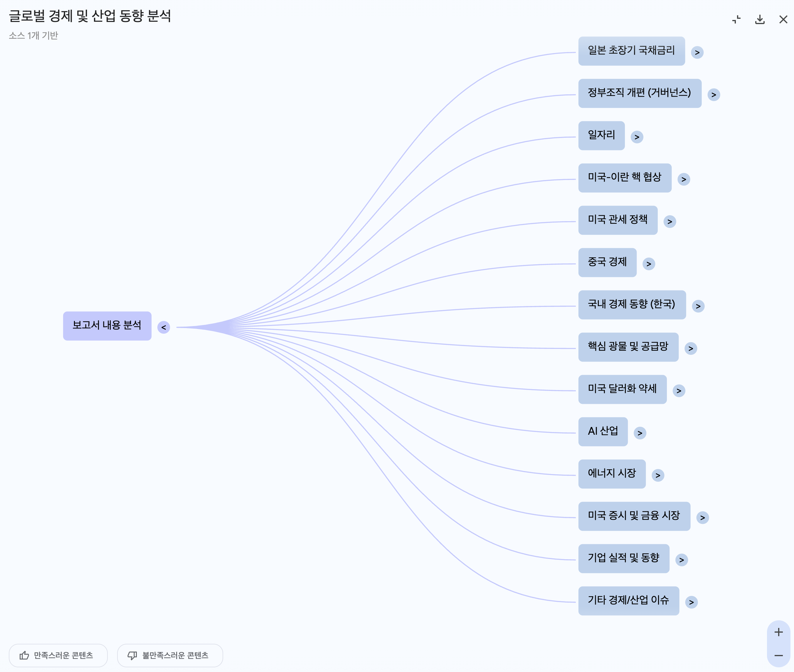This screenshot has height=672, width=794.
Task: Expand the 일자리 node chevron
Action: [637, 137]
